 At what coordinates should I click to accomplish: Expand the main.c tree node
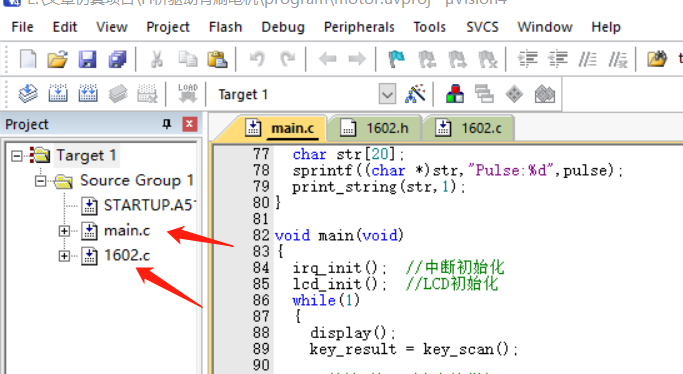click(64, 231)
